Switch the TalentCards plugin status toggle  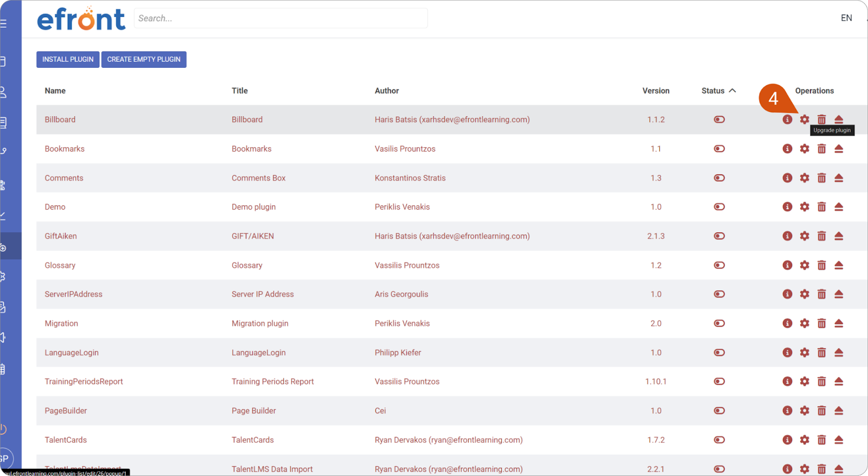719,440
